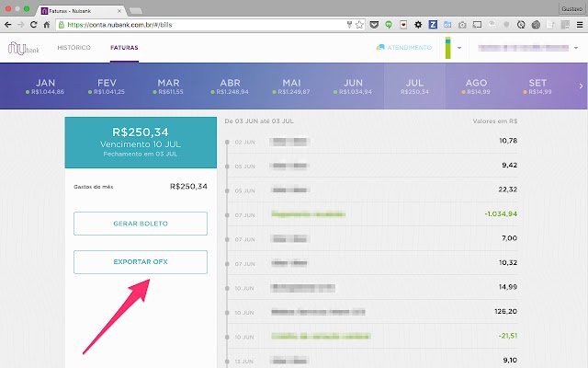Click the 7,00 transaction row
The height and width of the screenshot is (368, 588).
[372, 239]
